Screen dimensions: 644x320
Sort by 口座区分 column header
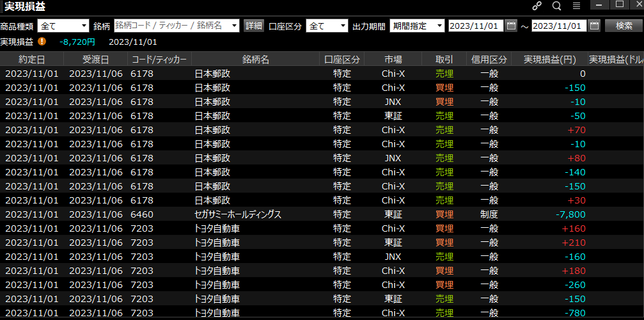pyautogui.click(x=342, y=60)
